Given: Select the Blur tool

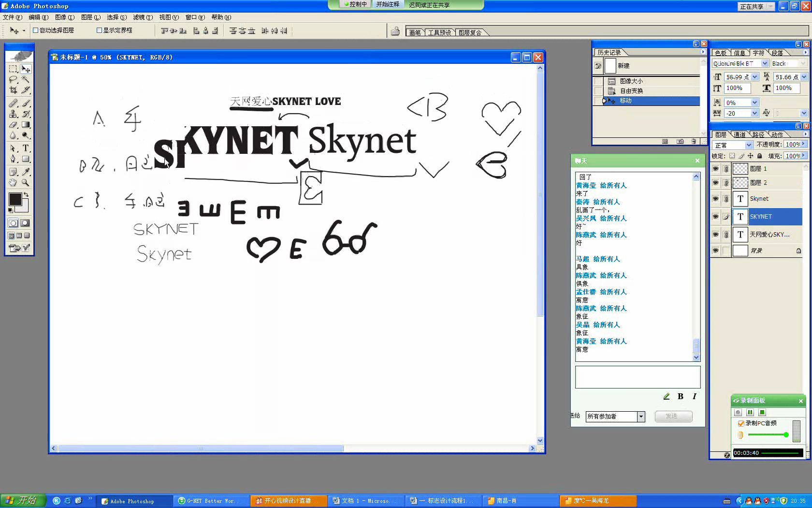Looking at the screenshot, I should (x=13, y=135).
